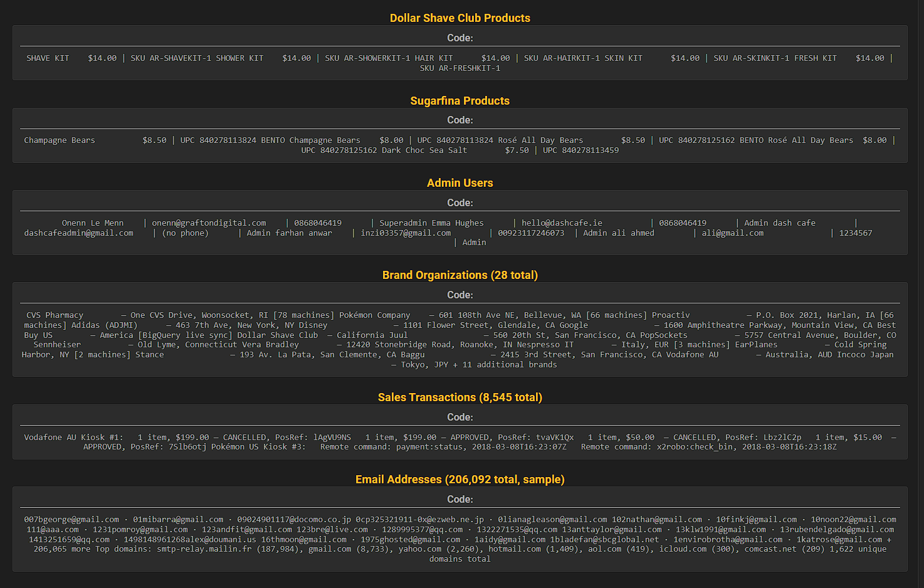The image size is (924, 588).
Task: Click the "Brand Organizations (28 total)" heading
Action: pos(460,275)
